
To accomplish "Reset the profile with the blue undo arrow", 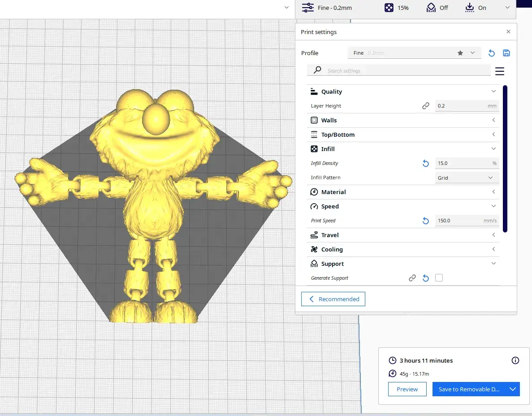I will 491,53.
